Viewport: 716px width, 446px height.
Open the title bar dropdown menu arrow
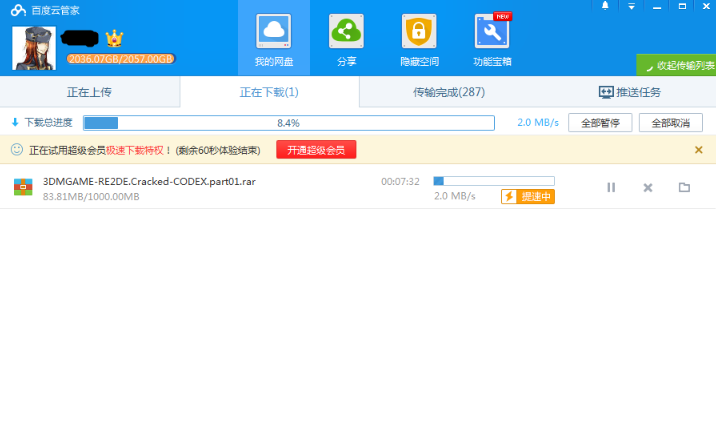tap(631, 6)
